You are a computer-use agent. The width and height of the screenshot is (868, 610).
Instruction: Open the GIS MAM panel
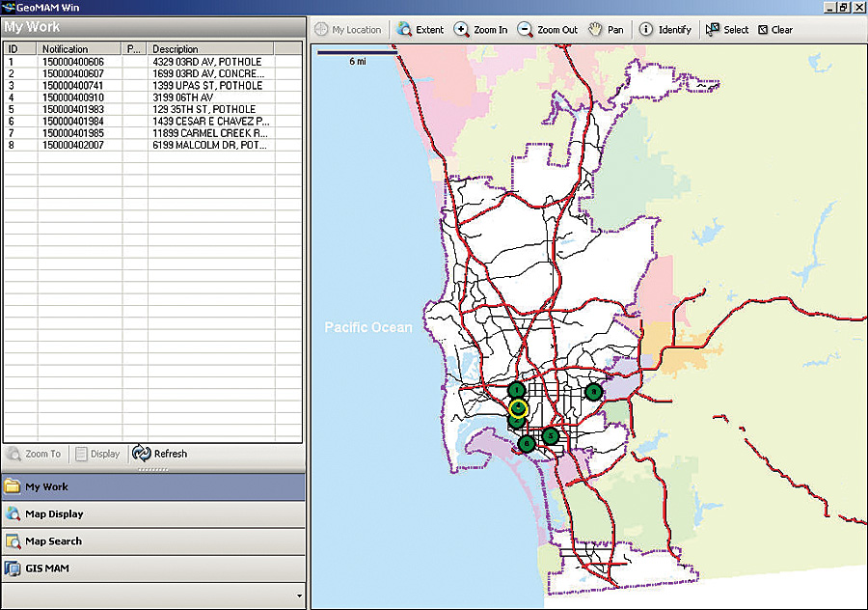tap(46, 568)
